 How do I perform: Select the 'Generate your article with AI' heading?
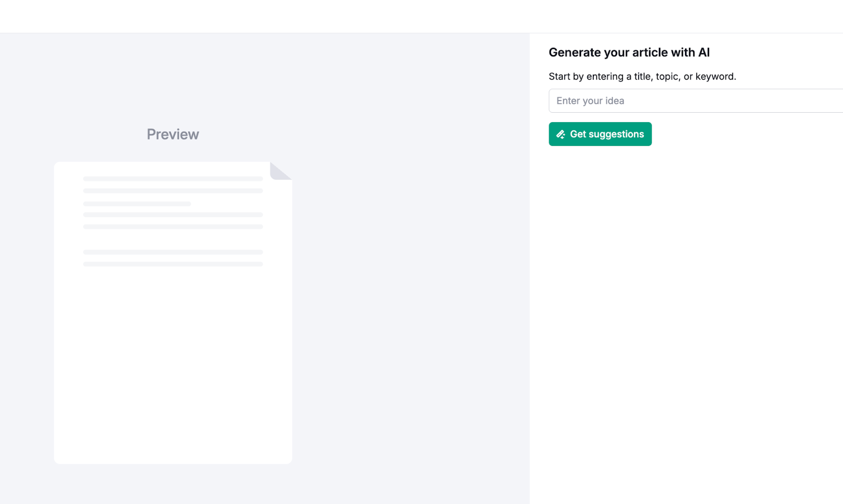[x=629, y=53]
